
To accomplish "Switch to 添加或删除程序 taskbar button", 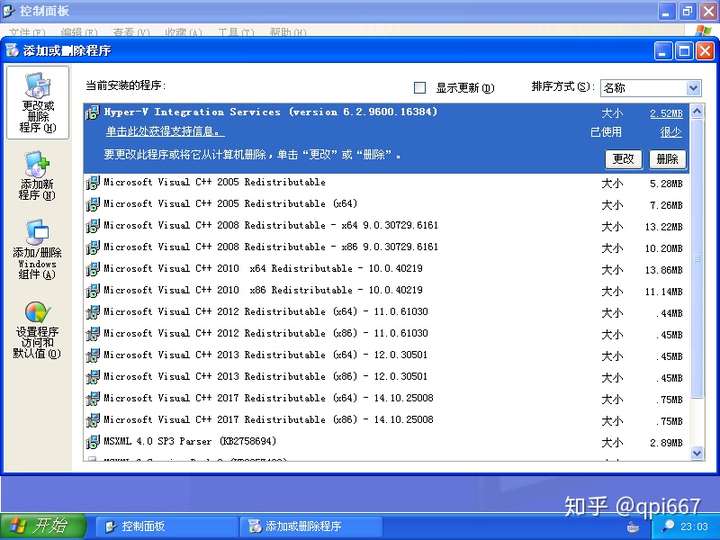I will [x=310, y=526].
